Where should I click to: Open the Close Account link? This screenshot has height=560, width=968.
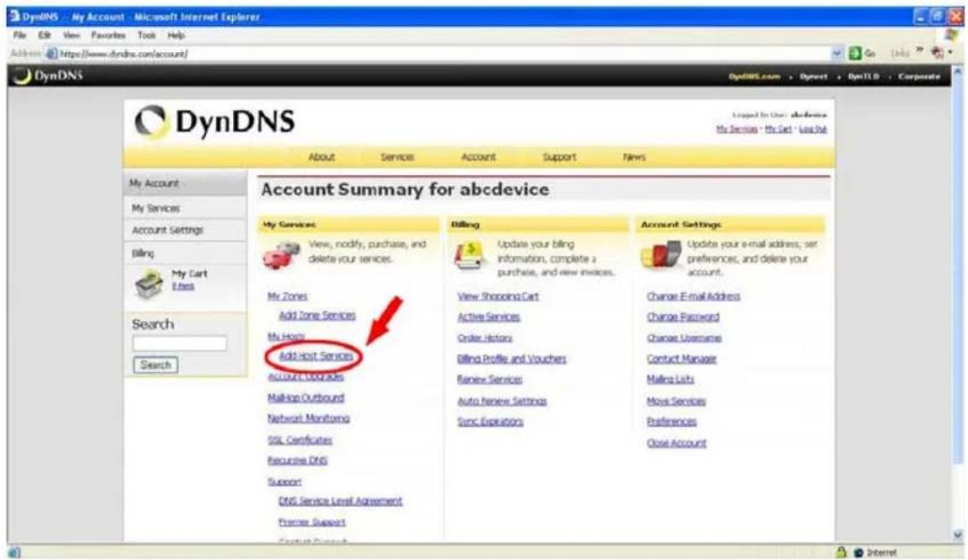coord(677,443)
